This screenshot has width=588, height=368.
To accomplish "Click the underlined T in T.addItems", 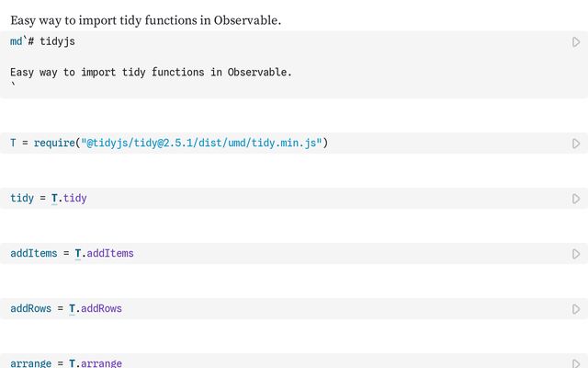I will [78, 254].
